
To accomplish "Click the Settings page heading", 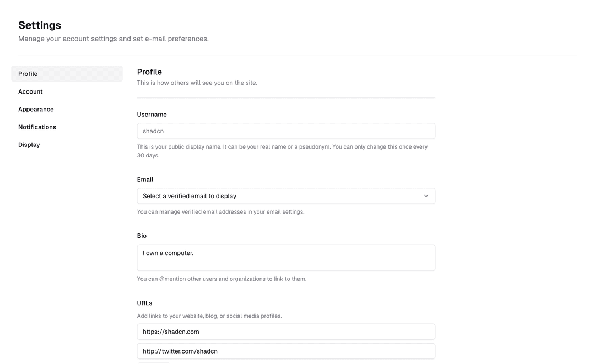I will pyautogui.click(x=40, y=25).
